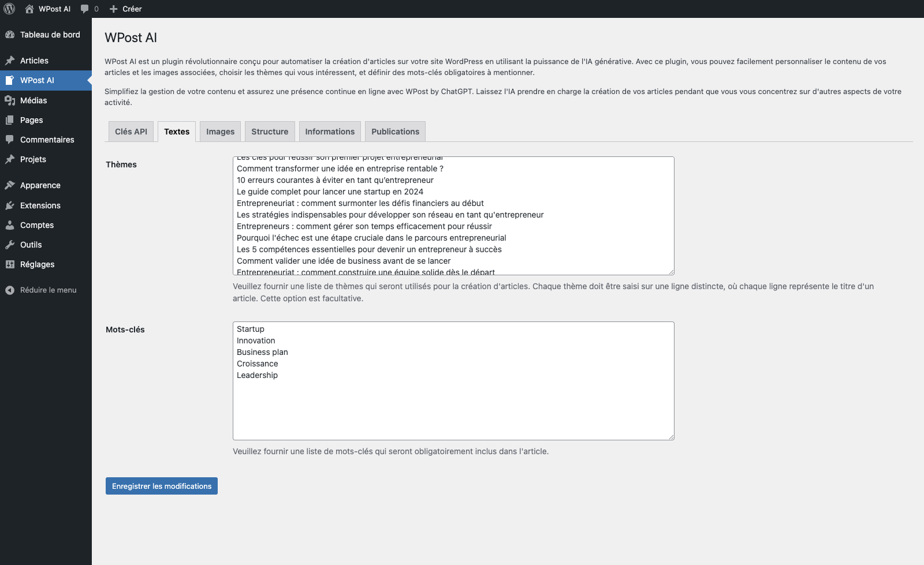Click WPost AI site name in admin bar

coord(54,9)
